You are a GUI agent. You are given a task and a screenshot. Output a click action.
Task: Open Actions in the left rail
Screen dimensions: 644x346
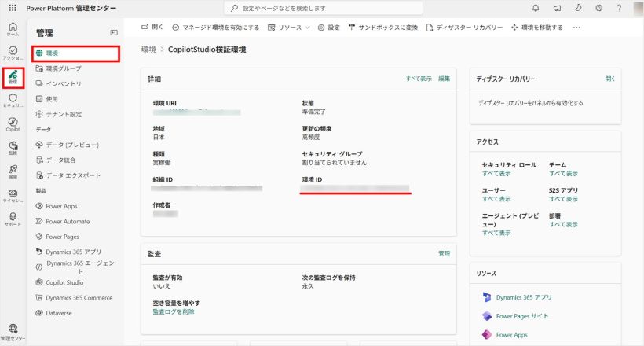coord(13,53)
